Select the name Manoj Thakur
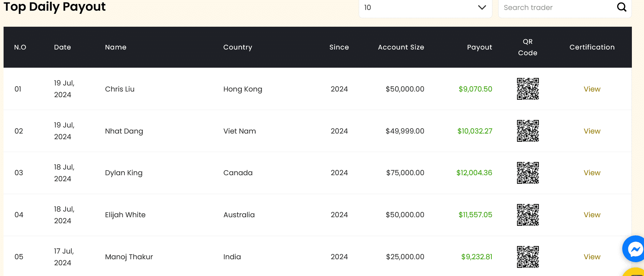Viewport: 644px width, 276px height. coord(129,257)
